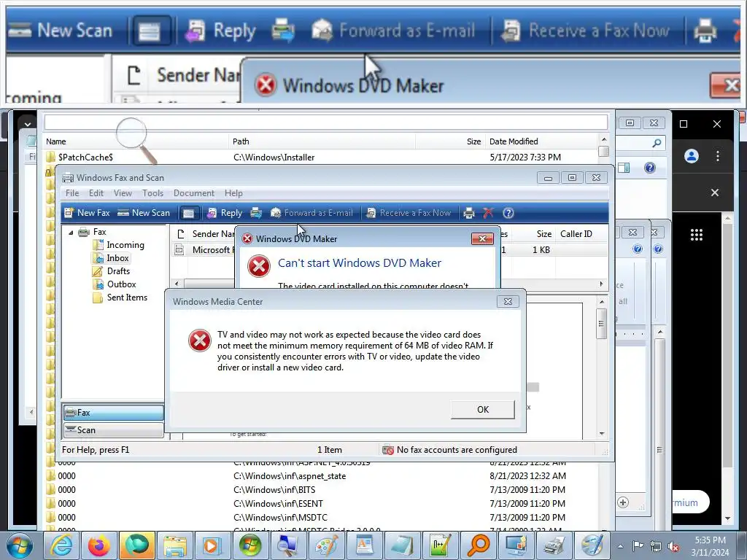Open the orange search tool taskbar icon

[478, 545]
